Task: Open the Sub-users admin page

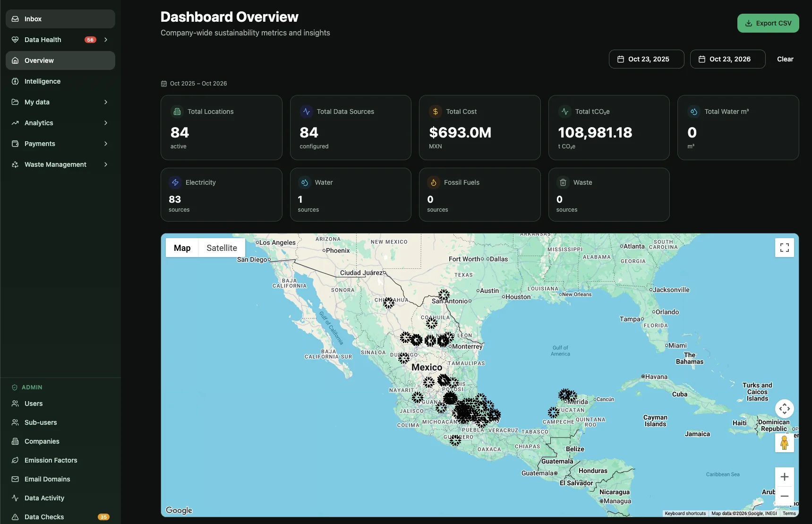Action: [x=60, y=422]
